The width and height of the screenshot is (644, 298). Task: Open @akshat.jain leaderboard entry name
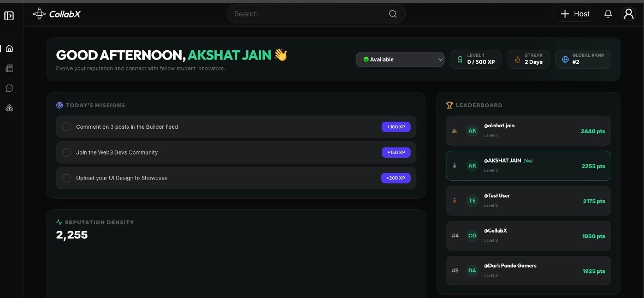point(499,126)
